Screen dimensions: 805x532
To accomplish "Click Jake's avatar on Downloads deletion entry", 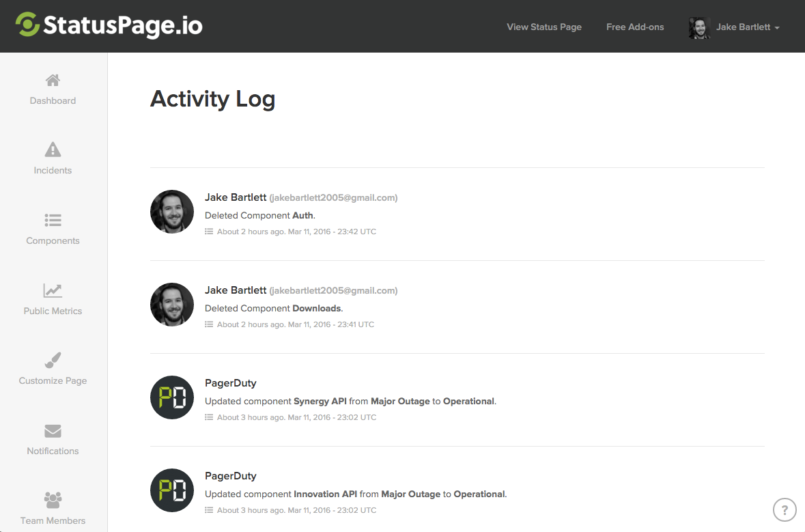I will [x=172, y=305].
